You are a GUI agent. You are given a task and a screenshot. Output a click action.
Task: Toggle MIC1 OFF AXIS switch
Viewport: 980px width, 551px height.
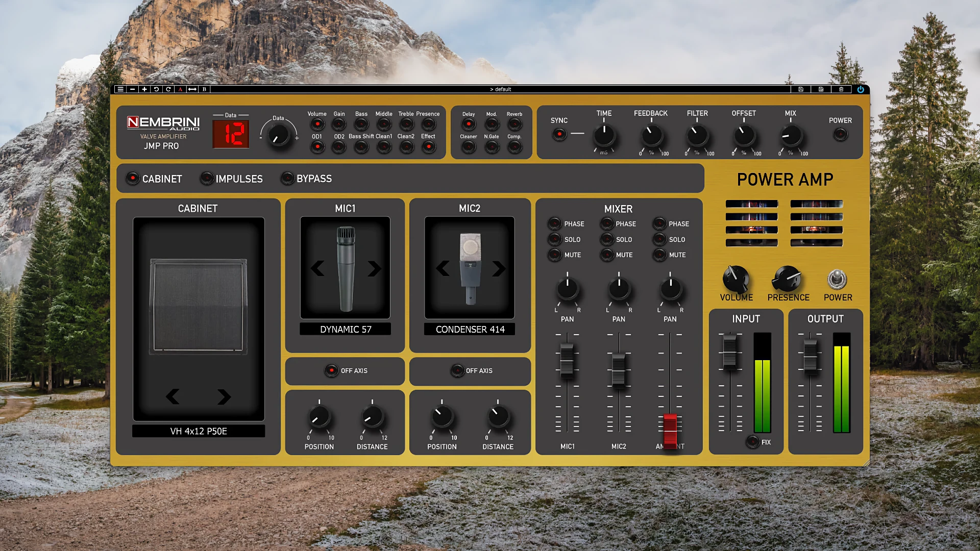coord(332,370)
